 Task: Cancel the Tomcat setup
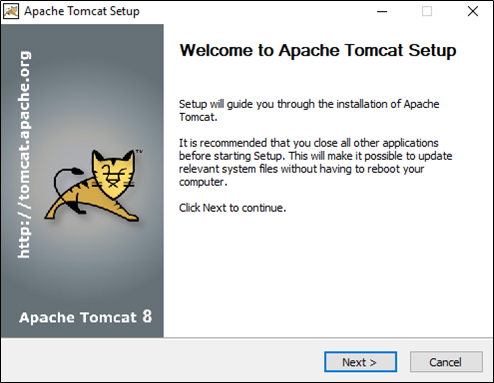[x=446, y=362]
